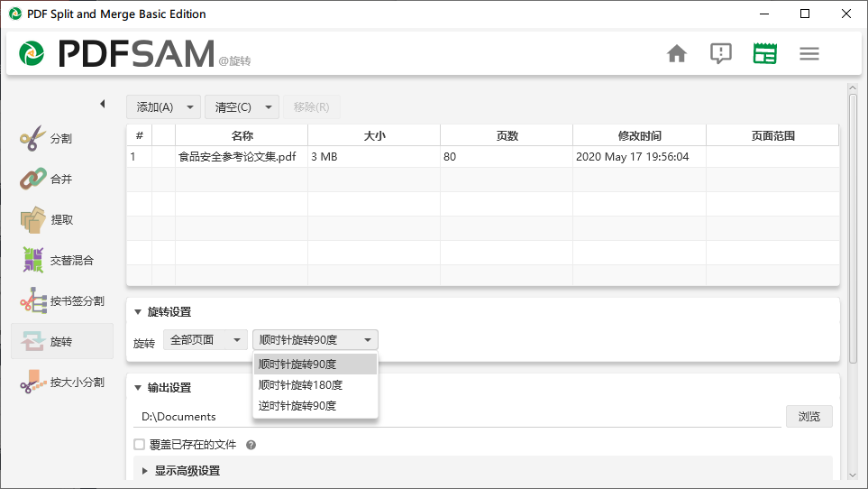Image resolution: width=868 pixels, height=489 pixels.
Task: Sort by the 修改时间 column header
Action: point(639,135)
